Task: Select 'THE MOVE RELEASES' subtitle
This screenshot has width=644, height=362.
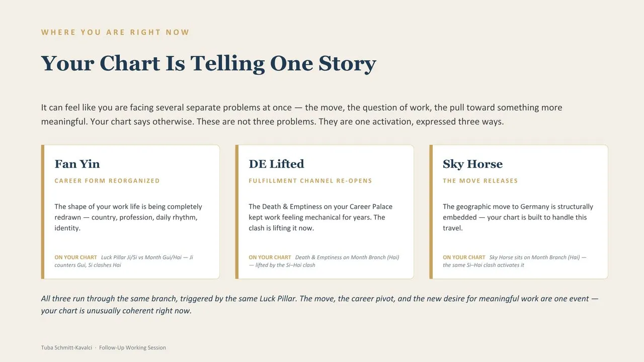Action: pyautogui.click(x=480, y=180)
